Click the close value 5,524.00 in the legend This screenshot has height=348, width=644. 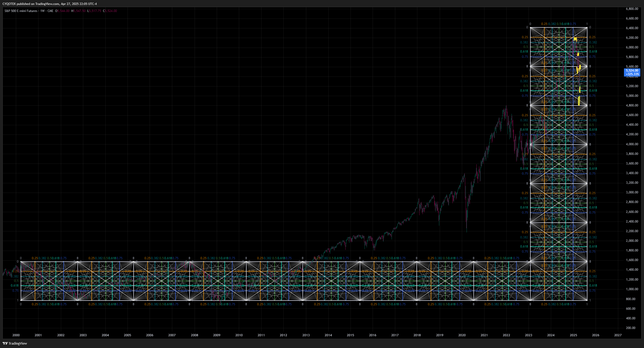point(111,11)
